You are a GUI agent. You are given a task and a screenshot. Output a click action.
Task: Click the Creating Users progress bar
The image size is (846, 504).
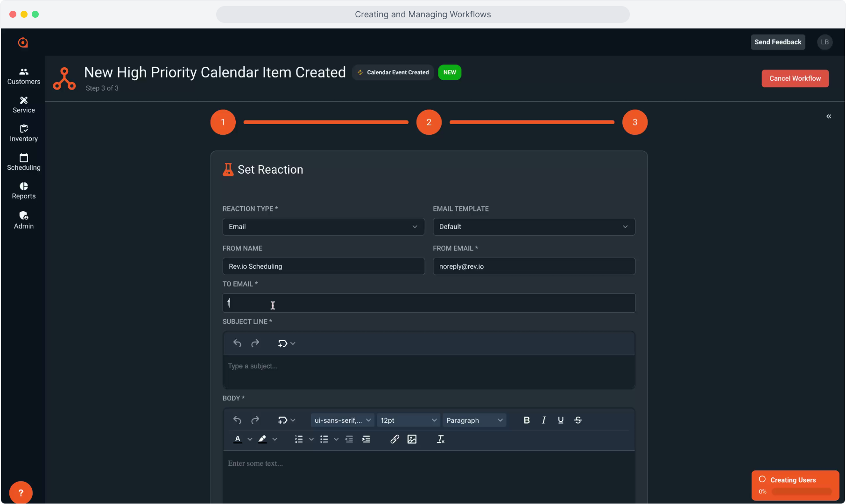point(801,491)
